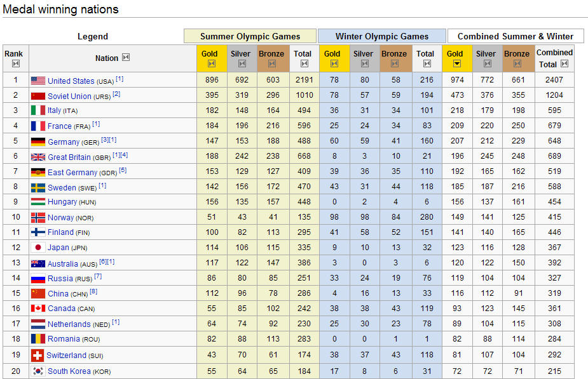
Task: Click the France flag icon
Action: pos(38,126)
